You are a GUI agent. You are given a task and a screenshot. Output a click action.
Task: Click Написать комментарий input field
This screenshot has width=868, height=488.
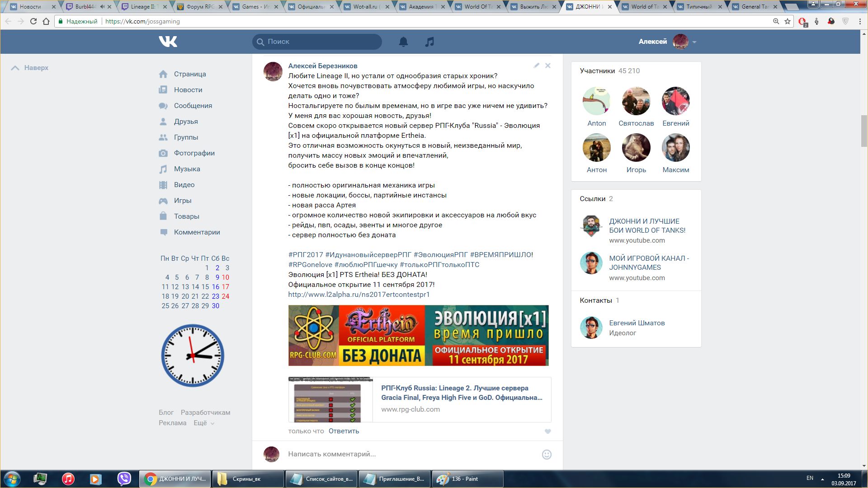coord(411,454)
